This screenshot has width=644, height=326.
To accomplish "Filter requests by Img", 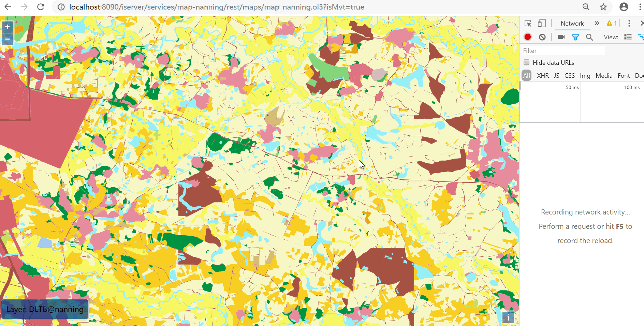I will click(585, 75).
